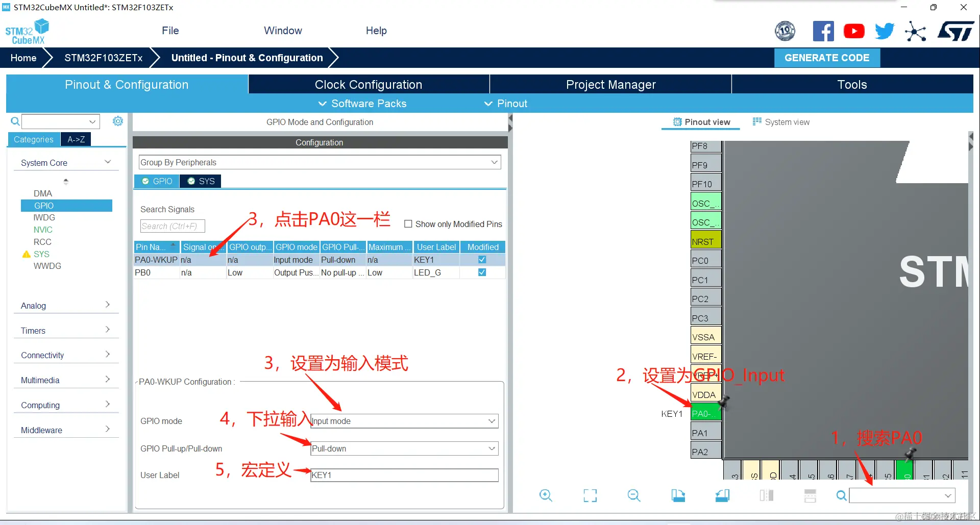Select DMA in System Core list

tap(43, 193)
